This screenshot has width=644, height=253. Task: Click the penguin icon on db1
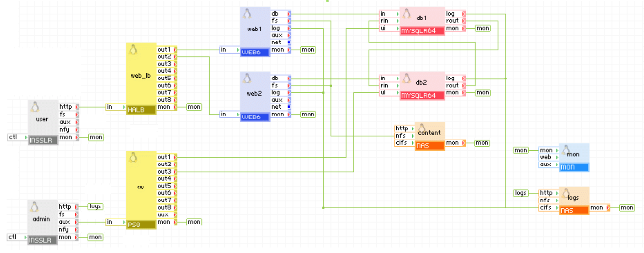click(x=406, y=14)
